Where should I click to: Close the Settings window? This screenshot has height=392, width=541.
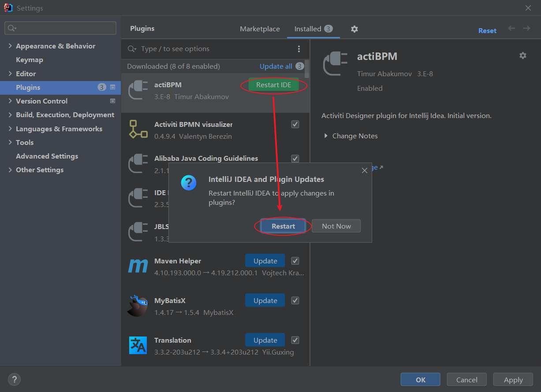528,8
